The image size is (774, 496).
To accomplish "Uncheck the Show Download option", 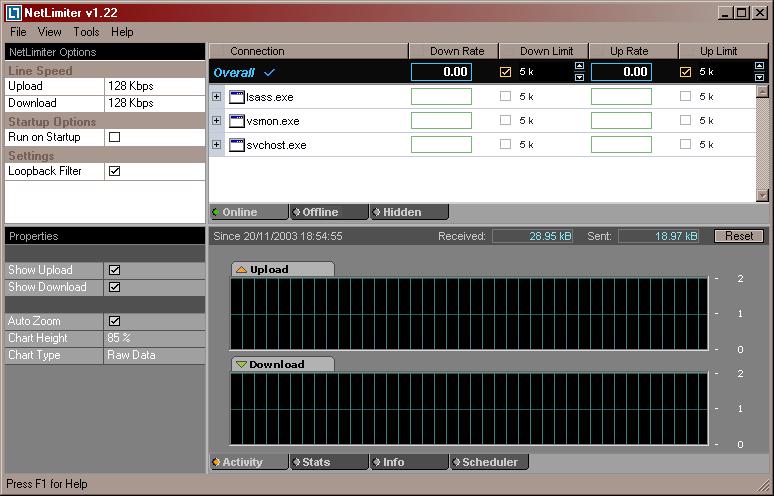I will point(115,287).
